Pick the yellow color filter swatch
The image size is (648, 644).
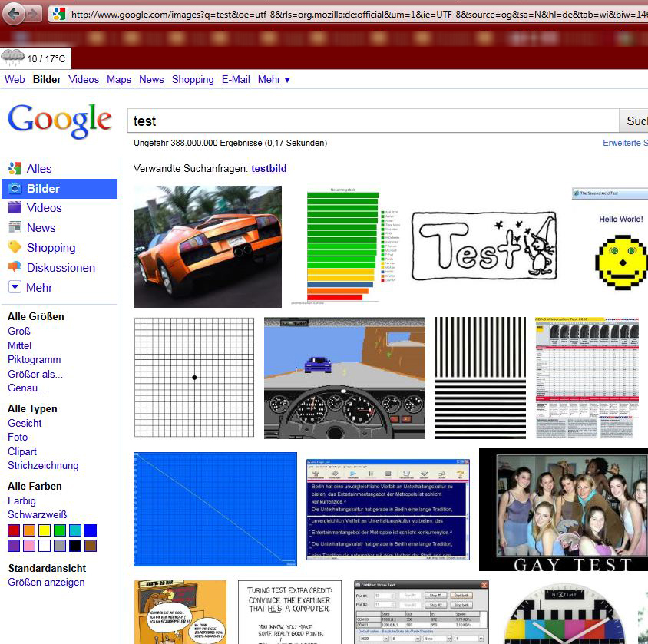click(x=45, y=530)
